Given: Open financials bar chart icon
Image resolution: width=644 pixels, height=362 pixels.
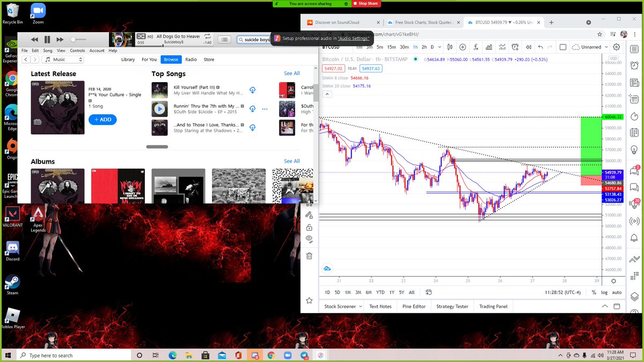Looking at the screenshot, I should click(x=489, y=47).
